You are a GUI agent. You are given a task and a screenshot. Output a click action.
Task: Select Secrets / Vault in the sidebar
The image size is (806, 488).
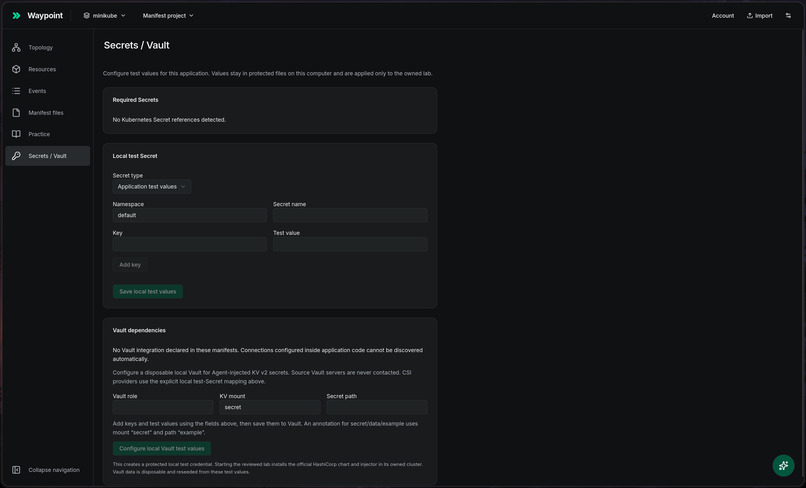pos(48,155)
